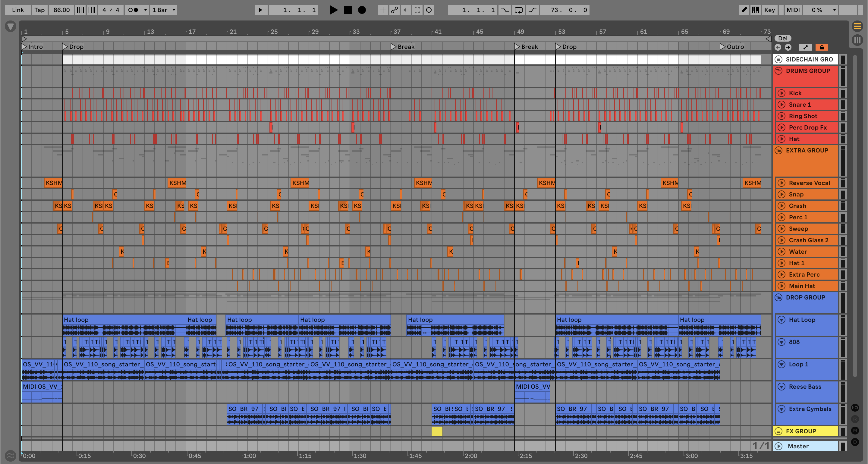
Task: Click the Play button in transport
Action: 333,10
